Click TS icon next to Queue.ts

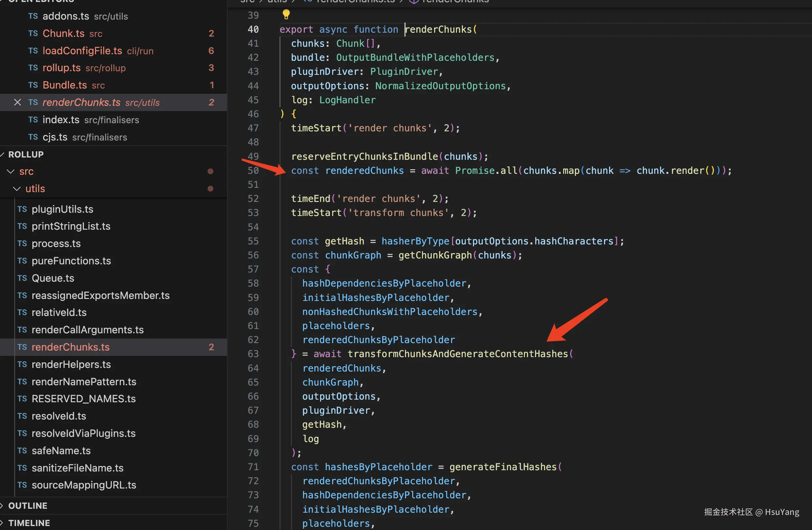[22, 278]
